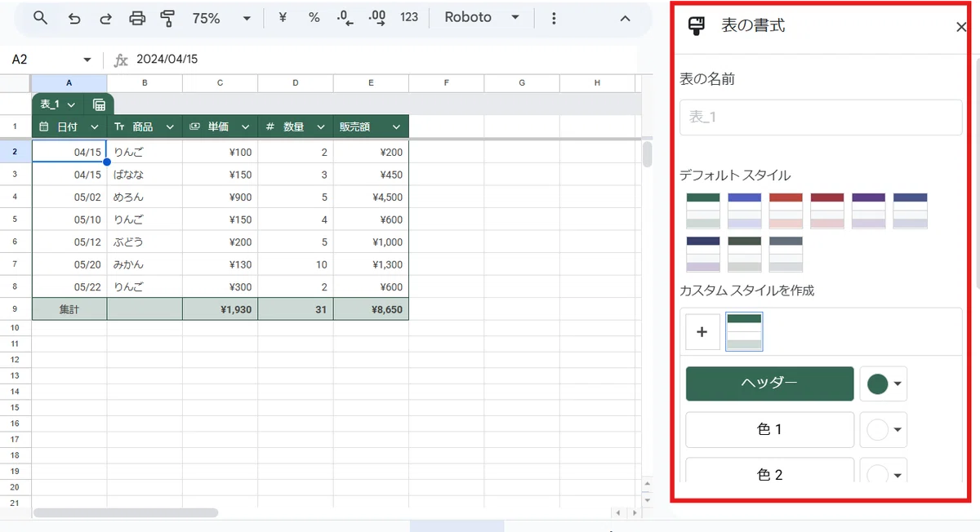The image size is (980, 532).
Task: Choose the green default style
Action: tap(703, 211)
